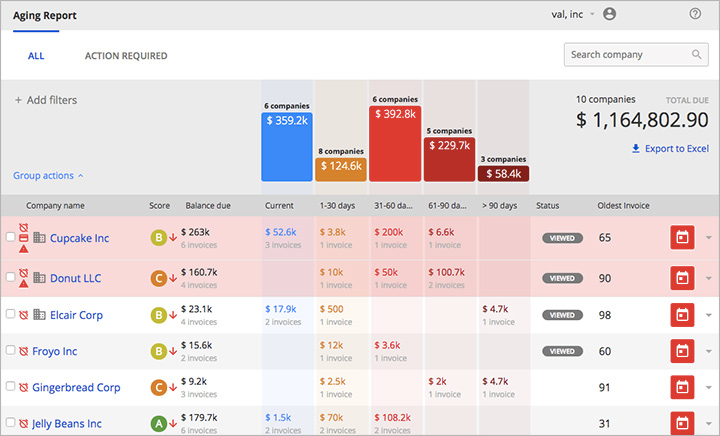720x436 pixels.
Task: Click the help question mark icon
Action: click(695, 14)
